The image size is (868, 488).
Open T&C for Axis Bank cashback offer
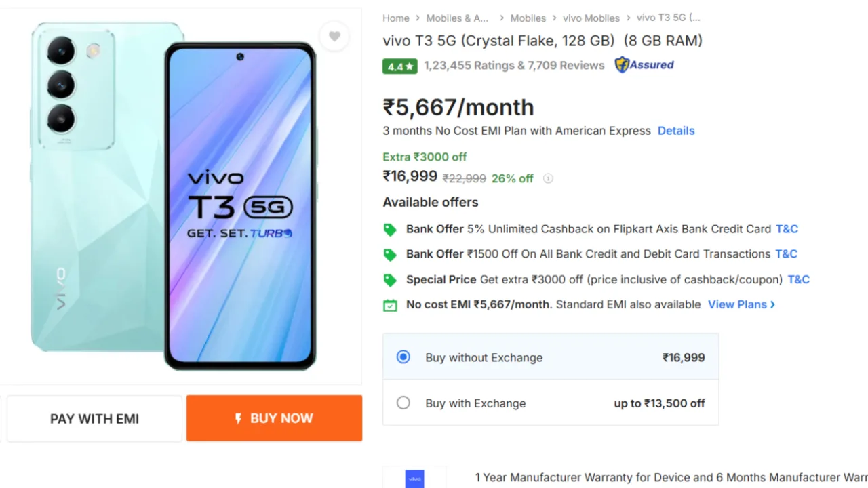click(787, 229)
